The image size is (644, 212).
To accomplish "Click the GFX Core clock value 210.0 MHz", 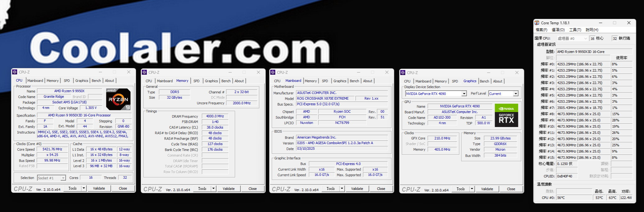I will pyautogui.click(x=442, y=139).
